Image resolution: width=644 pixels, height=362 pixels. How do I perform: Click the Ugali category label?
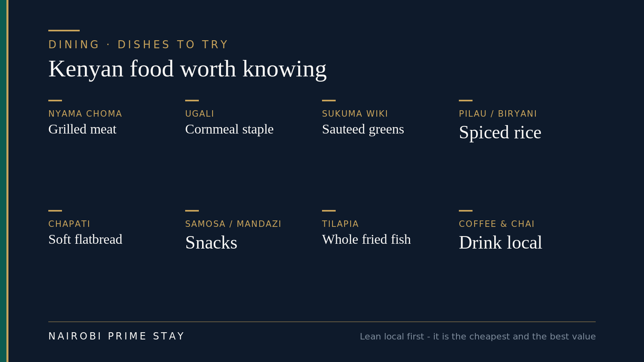[200, 114]
